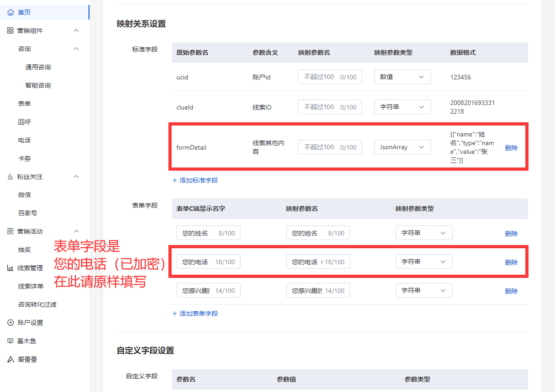The image size is (555, 392).
Task: Click 添加标准字段 to add a field
Action: click(x=196, y=180)
